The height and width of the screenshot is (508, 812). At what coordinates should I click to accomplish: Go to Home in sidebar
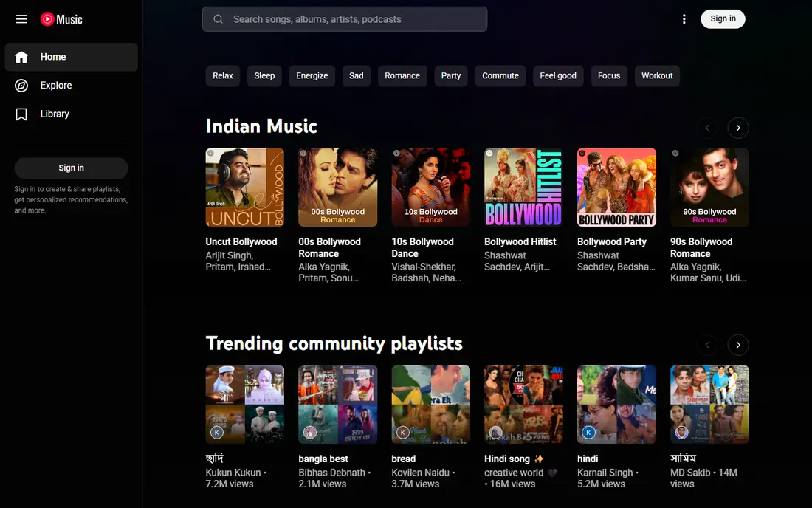[x=72, y=57]
